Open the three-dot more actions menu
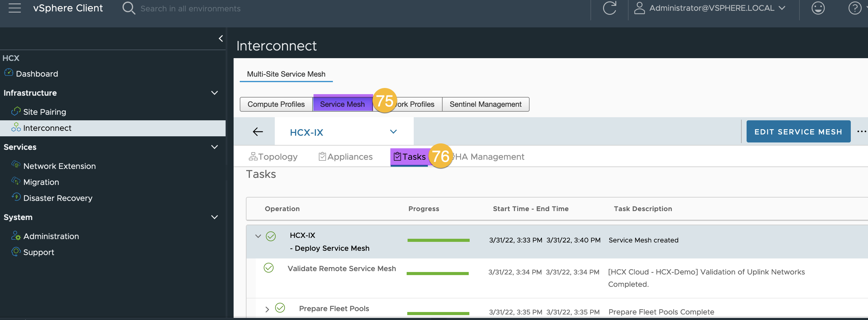 (x=861, y=131)
